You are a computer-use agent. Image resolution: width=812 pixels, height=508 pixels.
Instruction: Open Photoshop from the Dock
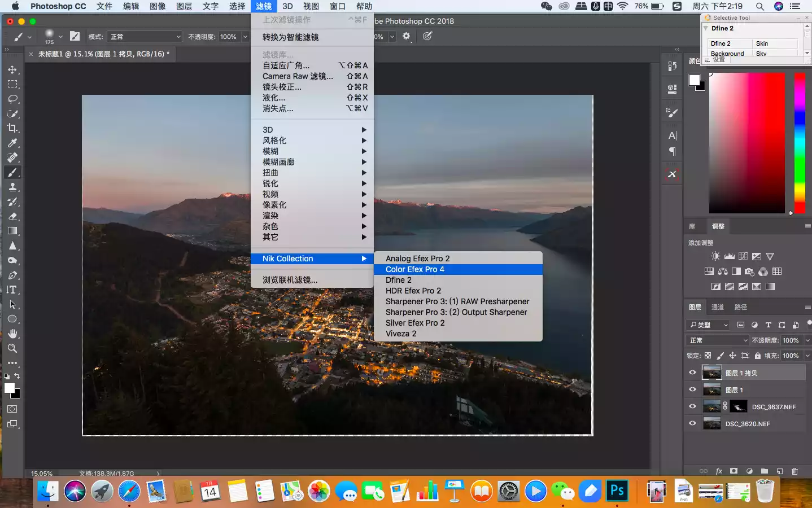click(617, 491)
